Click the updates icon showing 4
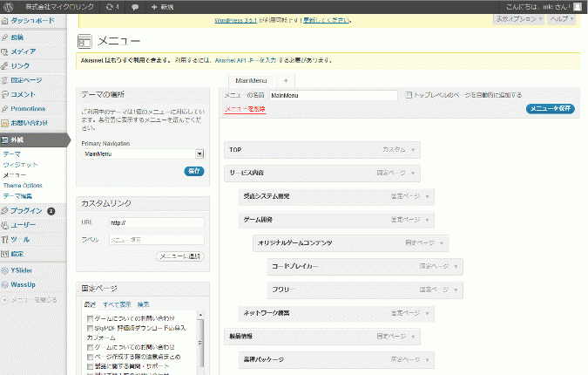The image size is (588, 375). coord(112,6)
